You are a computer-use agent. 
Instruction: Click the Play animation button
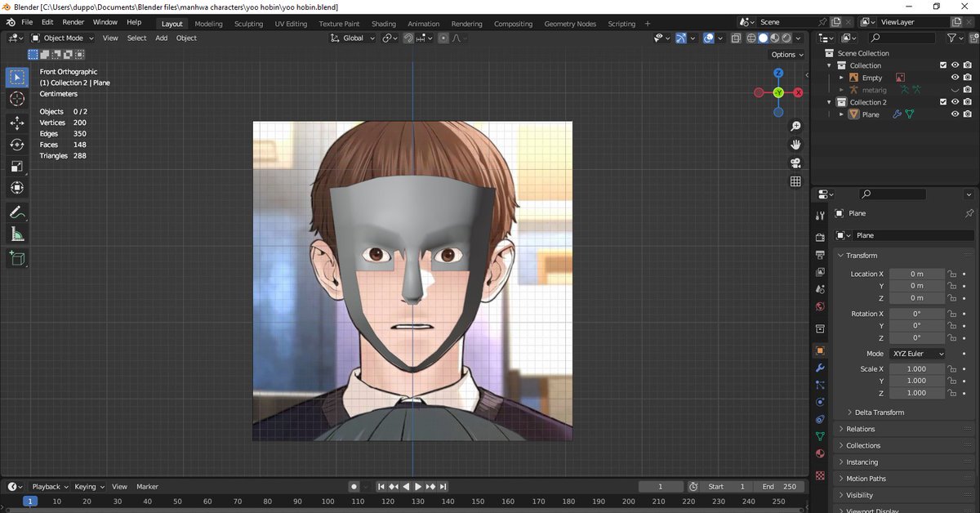click(x=418, y=486)
